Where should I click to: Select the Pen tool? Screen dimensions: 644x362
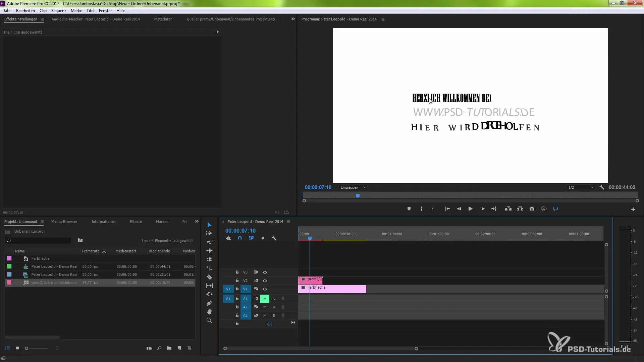pyautogui.click(x=209, y=303)
